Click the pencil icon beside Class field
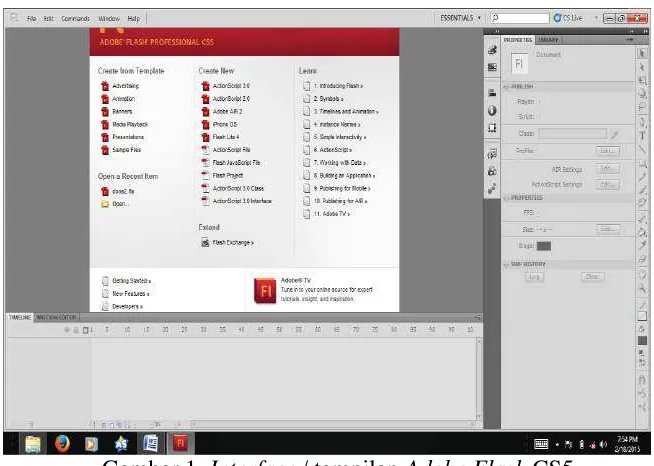654x466 pixels. click(614, 134)
